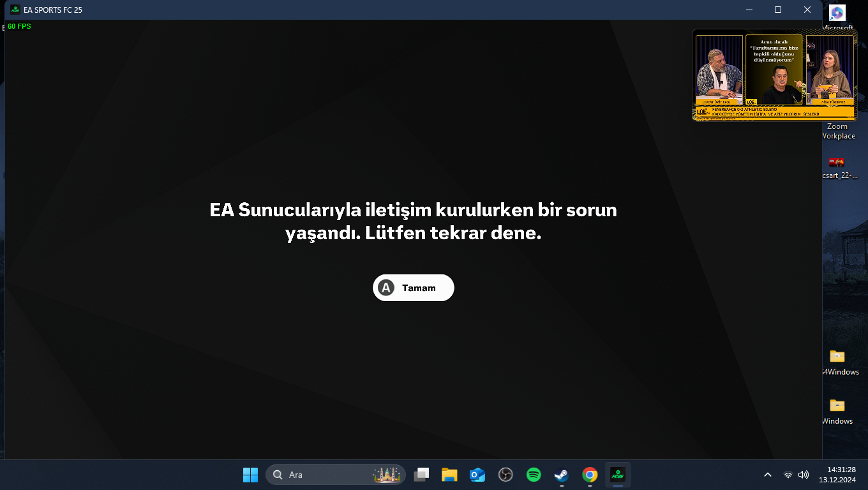Open Steam from the taskbar
This screenshot has height=490, width=868.
pyautogui.click(x=562, y=475)
